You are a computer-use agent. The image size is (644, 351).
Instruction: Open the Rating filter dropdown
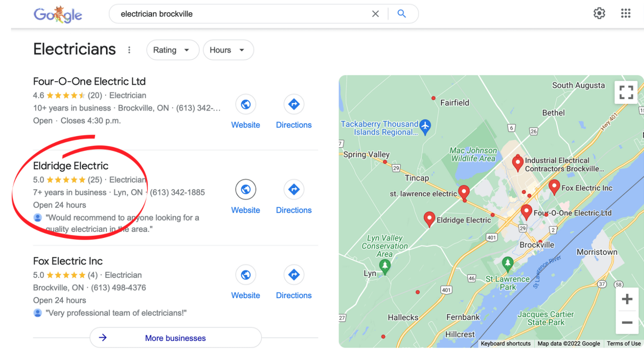[x=173, y=50]
